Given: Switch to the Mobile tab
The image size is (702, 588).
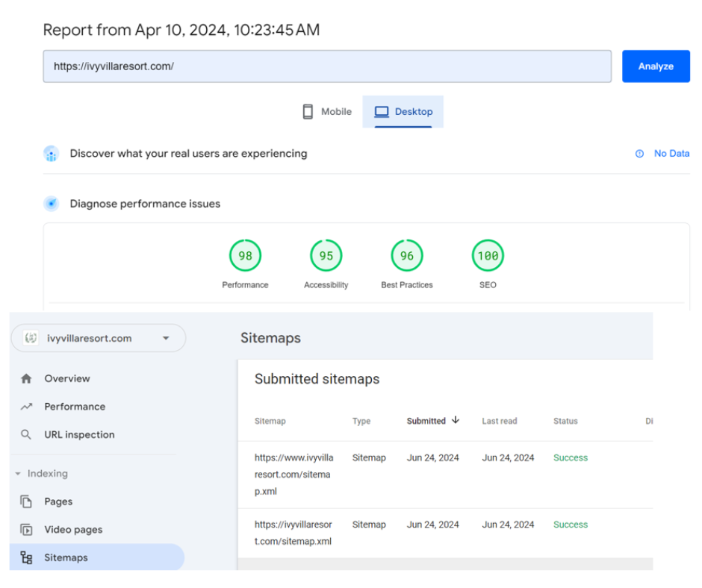Looking at the screenshot, I should tap(327, 112).
